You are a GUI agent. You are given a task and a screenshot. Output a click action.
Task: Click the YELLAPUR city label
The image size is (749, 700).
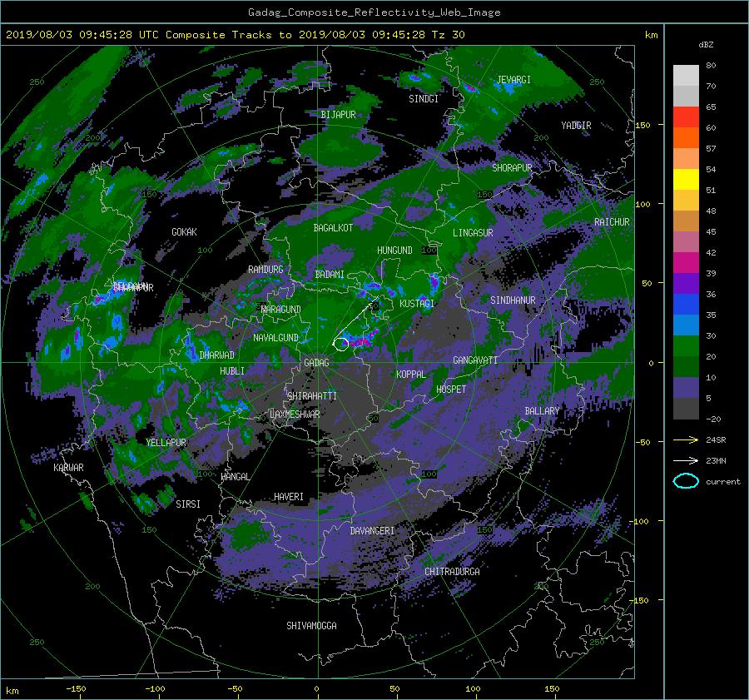166,443
